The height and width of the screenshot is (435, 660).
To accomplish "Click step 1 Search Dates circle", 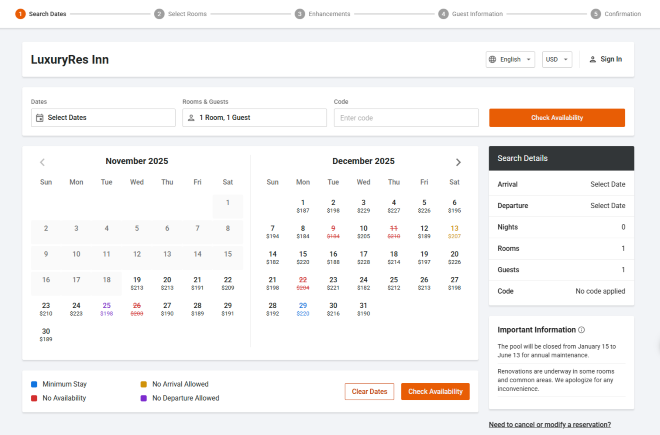I will [x=20, y=14].
